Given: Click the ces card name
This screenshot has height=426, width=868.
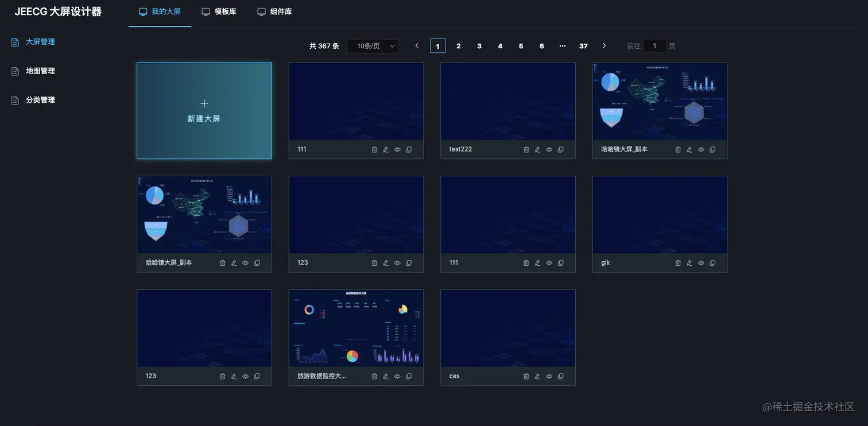Looking at the screenshot, I should pos(455,376).
